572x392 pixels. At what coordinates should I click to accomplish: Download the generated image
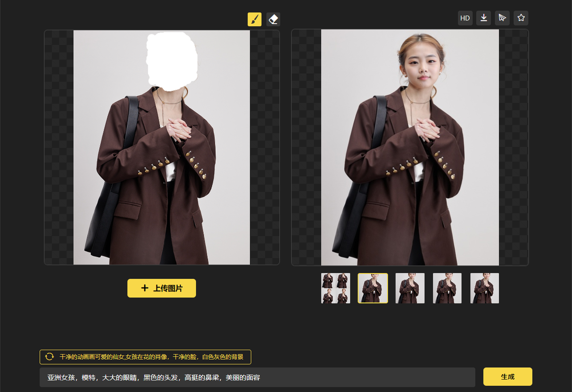pos(484,18)
